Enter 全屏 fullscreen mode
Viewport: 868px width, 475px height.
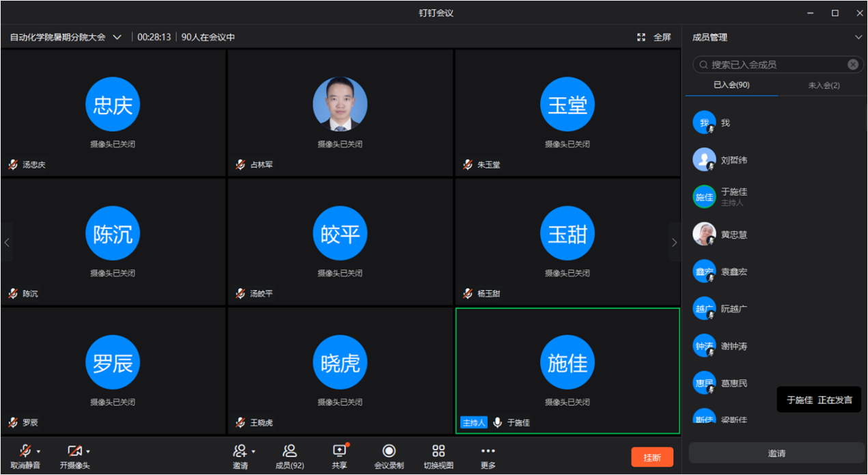tap(654, 37)
